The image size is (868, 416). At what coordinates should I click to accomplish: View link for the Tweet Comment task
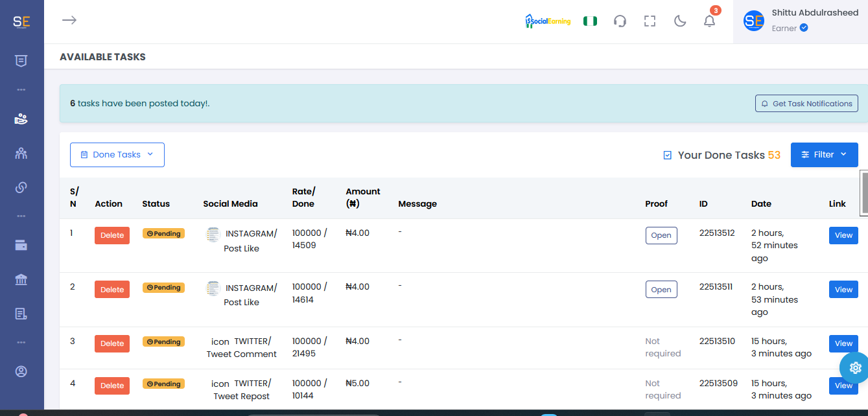click(x=843, y=343)
